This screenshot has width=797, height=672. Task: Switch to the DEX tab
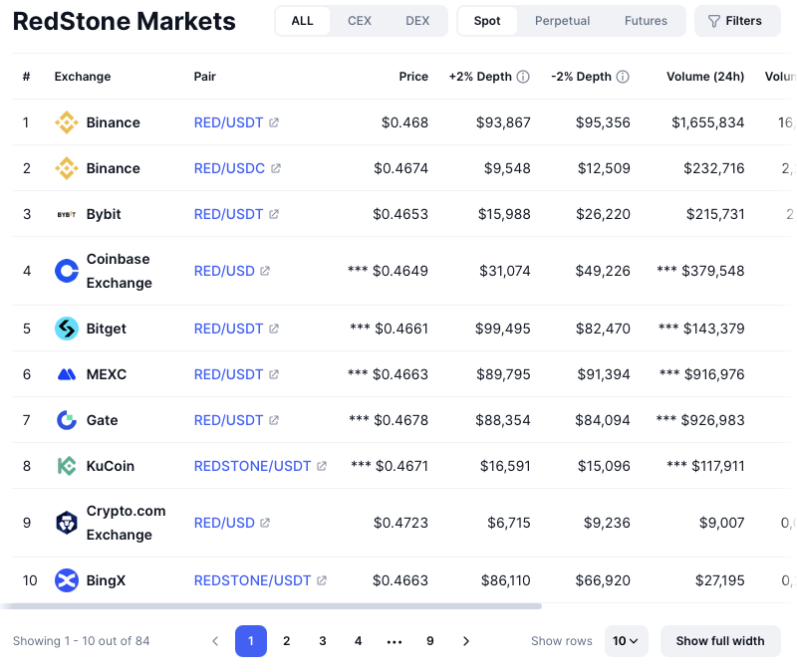click(x=417, y=21)
